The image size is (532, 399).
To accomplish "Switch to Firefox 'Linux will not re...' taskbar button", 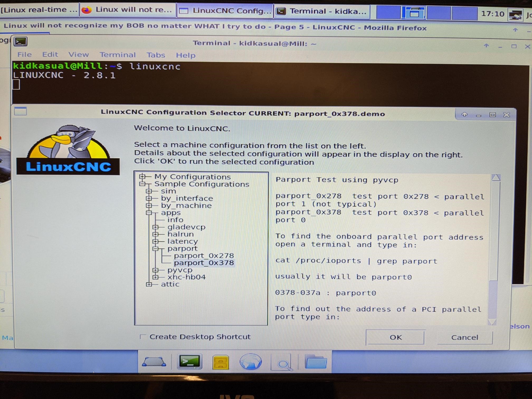I will [x=128, y=10].
